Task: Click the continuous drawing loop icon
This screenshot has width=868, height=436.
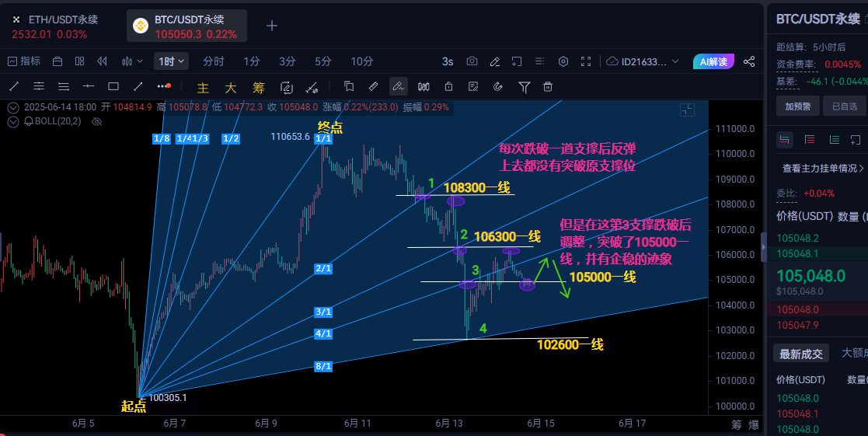Action: [286, 87]
